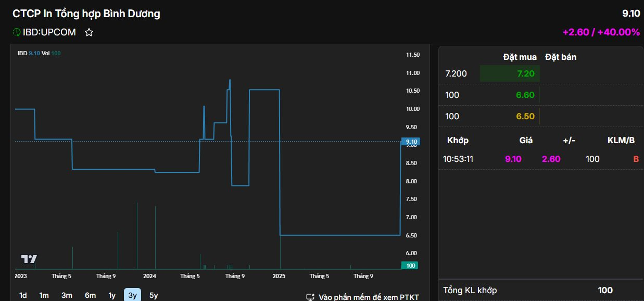644x301 pixels.
Task: Click the IBD:UPCOM ticker label
Action: click(x=49, y=32)
